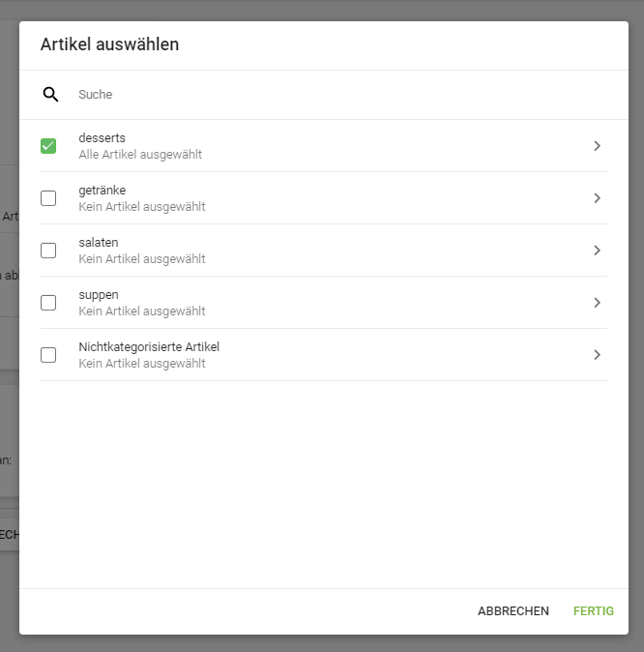This screenshot has height=652, width=644.
Task: Tick the suppen checkbox
Action: [48, 303]
